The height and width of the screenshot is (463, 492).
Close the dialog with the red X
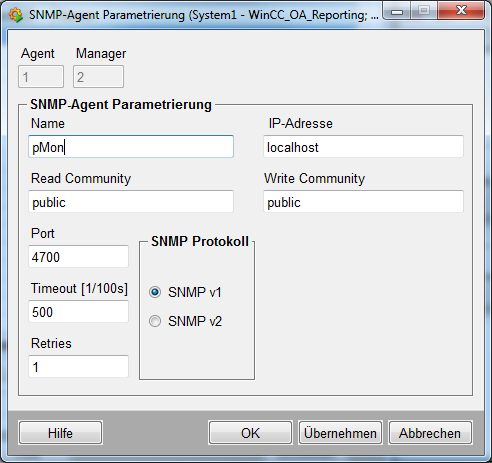tap(461, 10)
